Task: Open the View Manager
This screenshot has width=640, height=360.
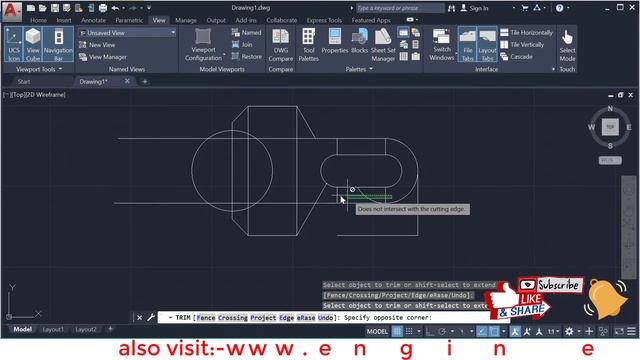Action: point(102,57)
